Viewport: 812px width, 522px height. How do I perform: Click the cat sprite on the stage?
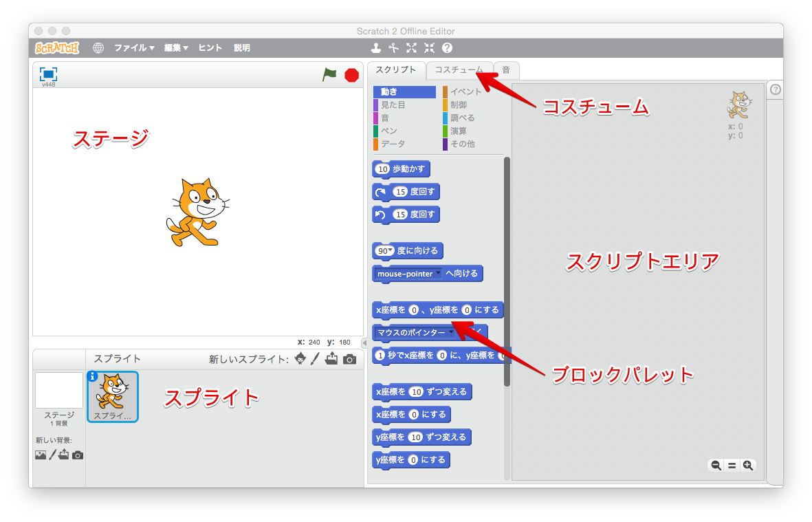click(197, 213)
